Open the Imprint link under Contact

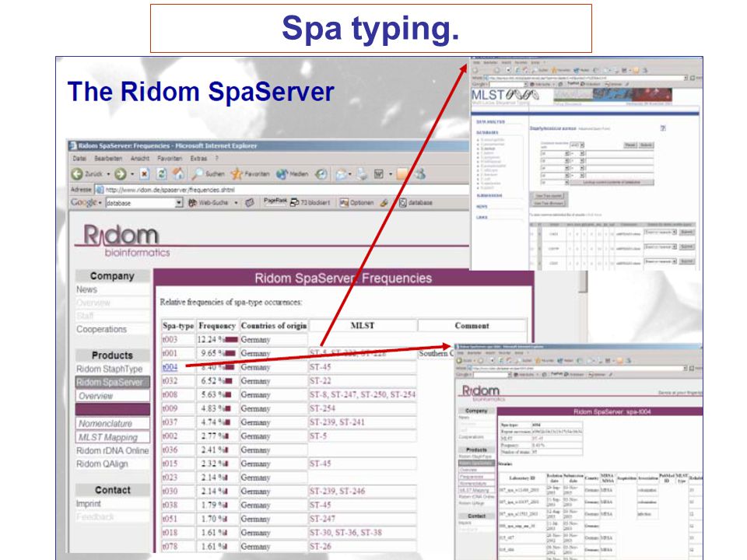click(x=89, y=503)
